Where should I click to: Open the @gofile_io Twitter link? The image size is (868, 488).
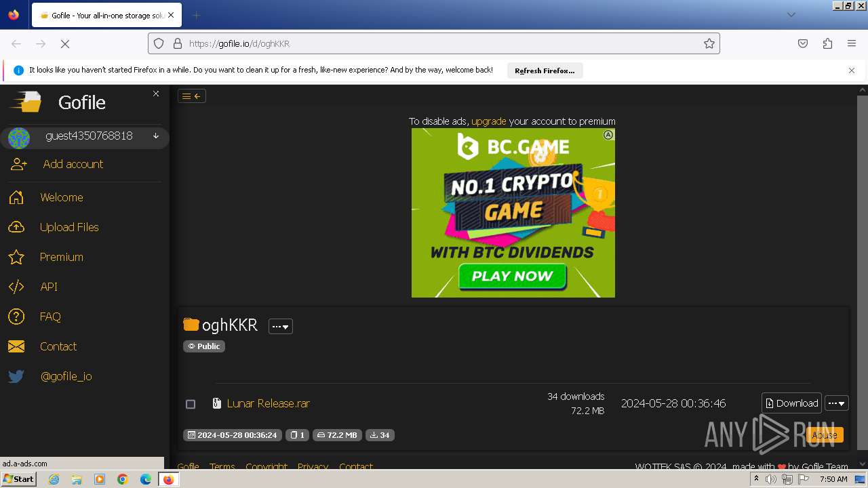click(66, 376)
